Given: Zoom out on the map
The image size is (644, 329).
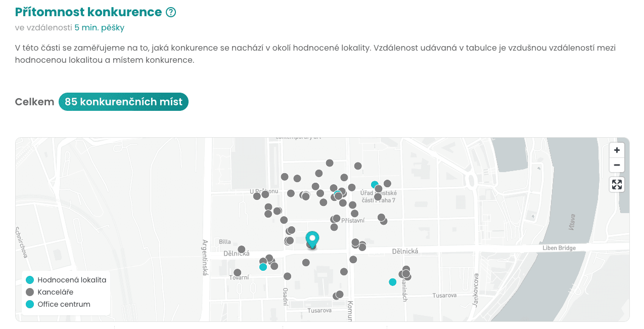Looking at the screenshot, I should [x=617, y=165].
